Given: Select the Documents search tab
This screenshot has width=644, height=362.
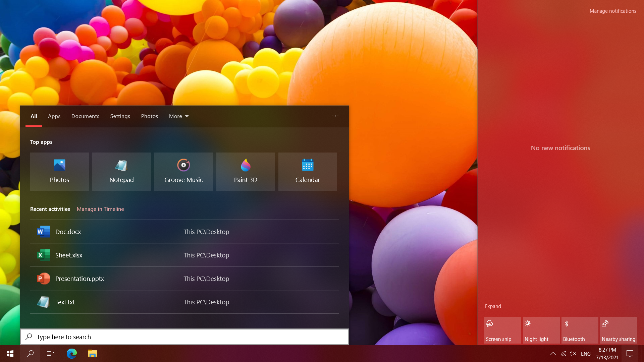Looking at the screenshot, I should pyautogui.click(x=85, y=116).
